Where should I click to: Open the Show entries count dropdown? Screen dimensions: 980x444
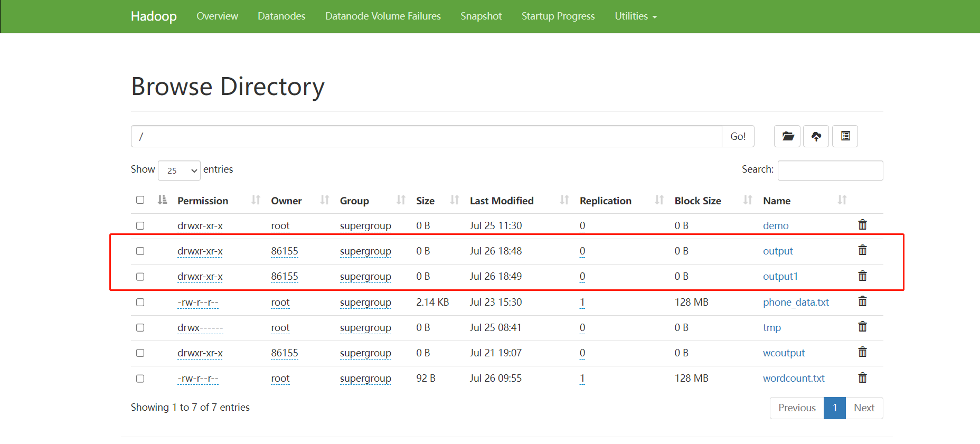pyautogui.click(x=179, y=171)
